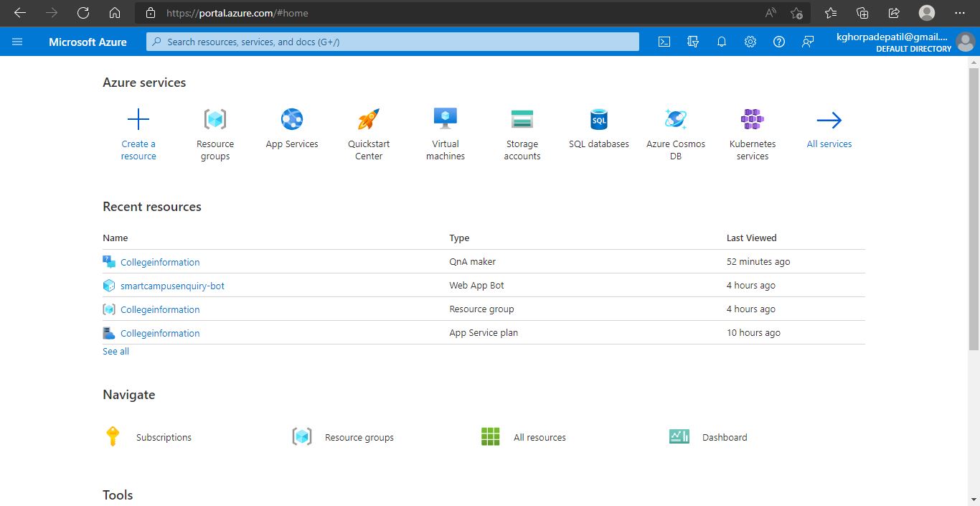This screenshot has height=506, width=980.
Task: Click the Subscriptions key icon
Action: (x=113, y=436)
